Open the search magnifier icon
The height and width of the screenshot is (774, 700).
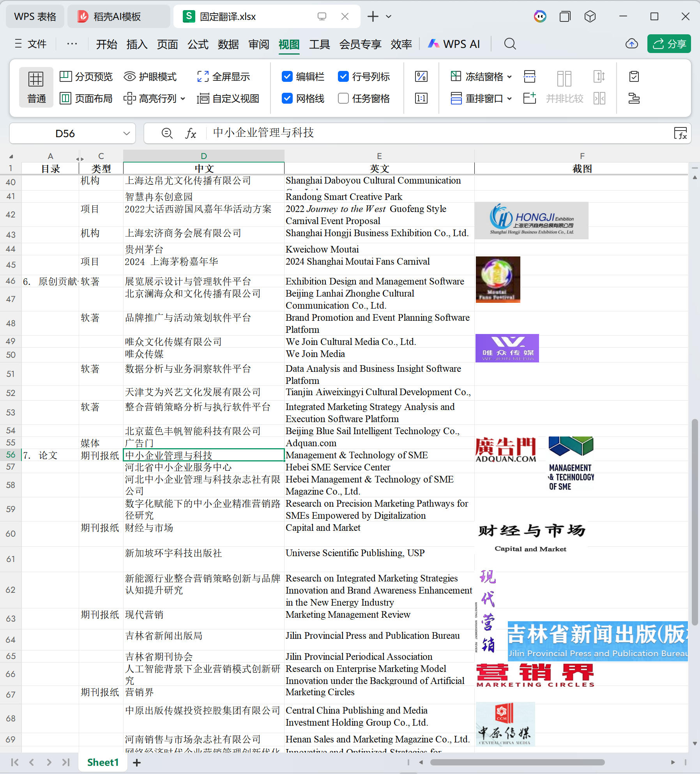pos(510,44)
